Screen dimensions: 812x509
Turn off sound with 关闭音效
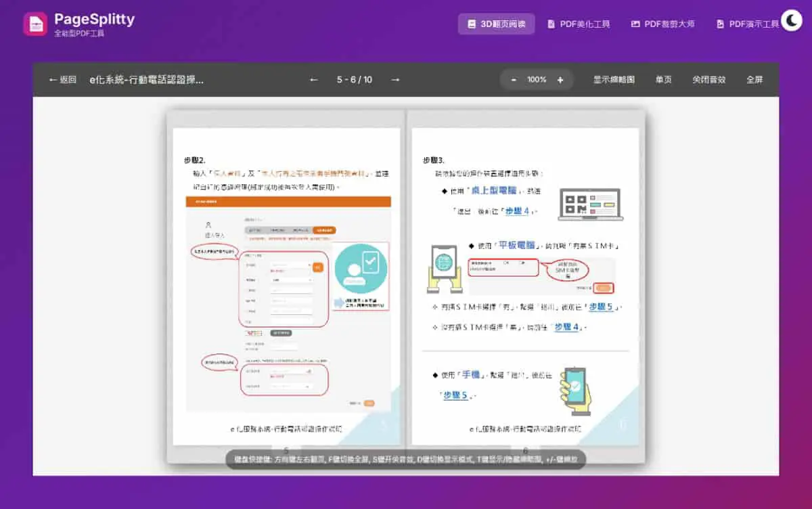708,79
